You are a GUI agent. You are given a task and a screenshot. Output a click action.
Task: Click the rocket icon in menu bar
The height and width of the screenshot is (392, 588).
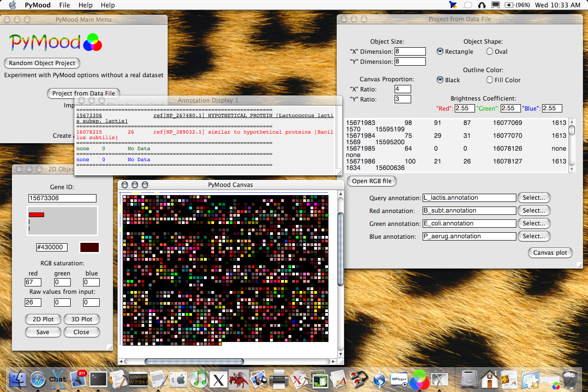(453, 5)
